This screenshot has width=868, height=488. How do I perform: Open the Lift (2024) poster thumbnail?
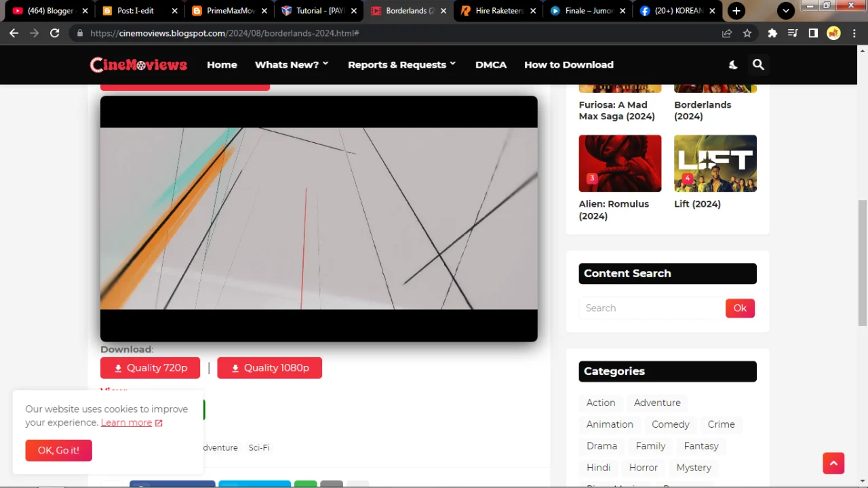click(x=715, y=163)
